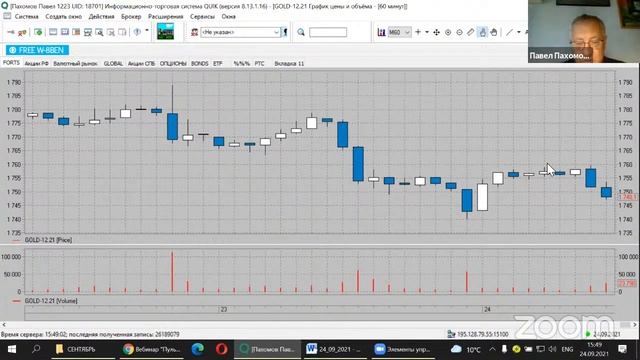Screen dimensions: 640x360
Task: Switch to the GLOBAL tab
Action: (113, 64)
